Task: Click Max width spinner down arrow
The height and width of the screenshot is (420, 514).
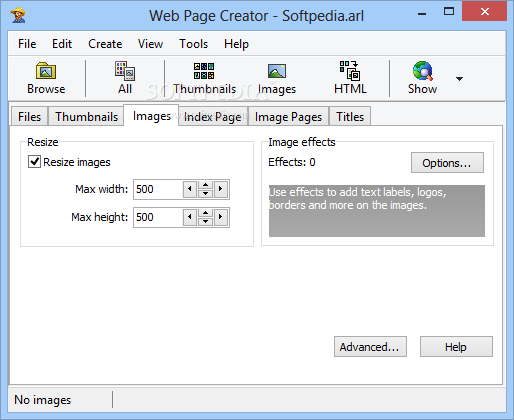Action: [205, 193]
